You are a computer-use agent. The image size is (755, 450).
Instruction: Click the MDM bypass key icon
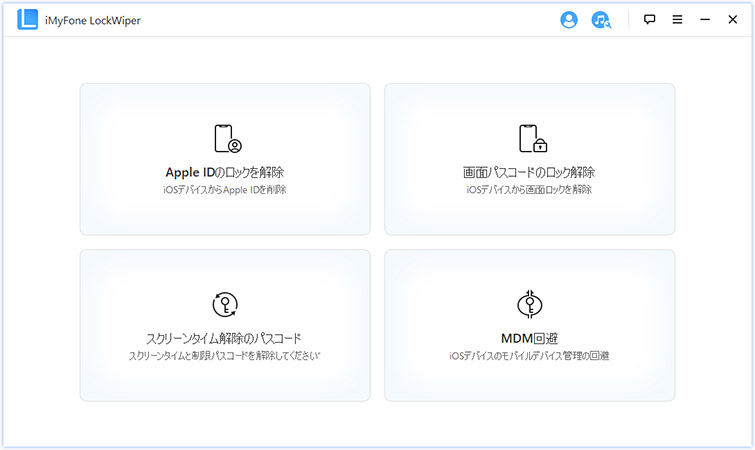pyautogui.click(x=530, y=304)
